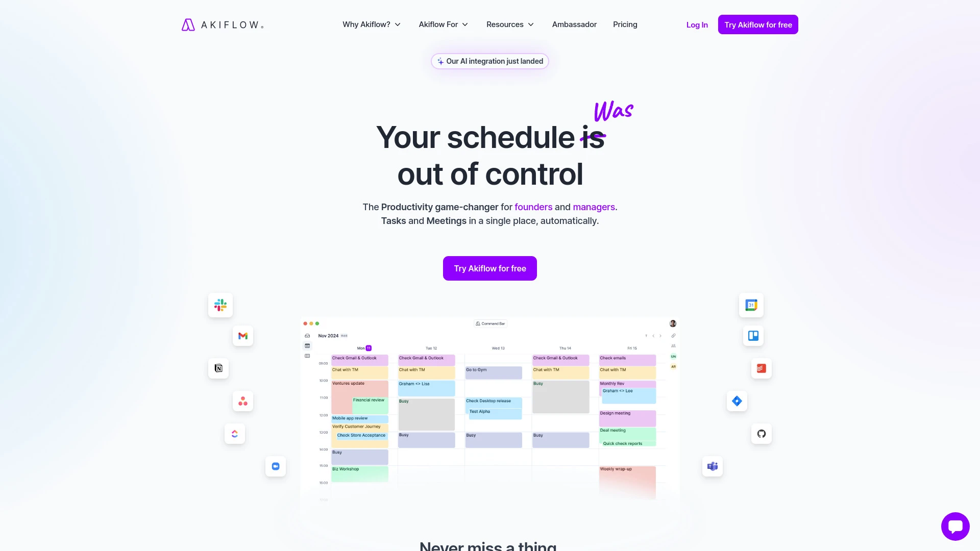Open the Pricing menu item
980x551 pixels.
tap(625, 24)
